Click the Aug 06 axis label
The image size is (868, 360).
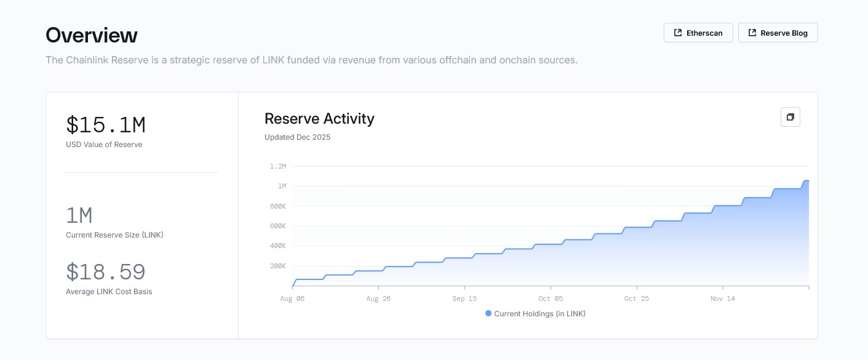point(292,298)
